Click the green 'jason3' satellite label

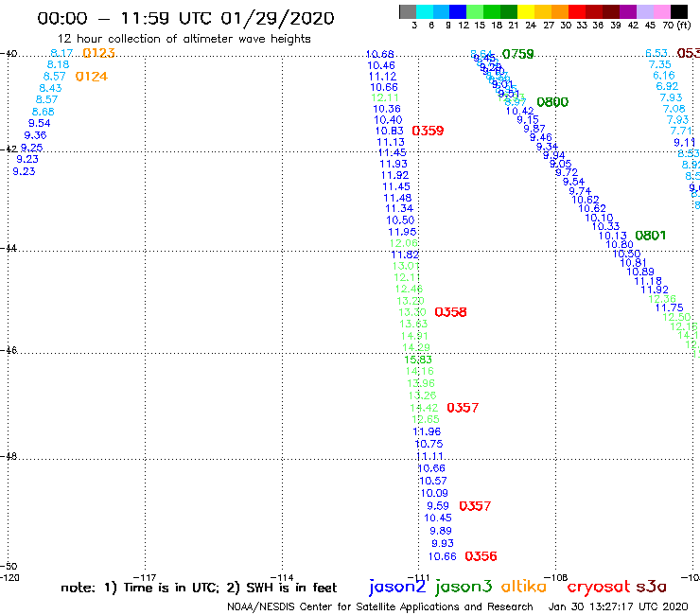(464, 587)
